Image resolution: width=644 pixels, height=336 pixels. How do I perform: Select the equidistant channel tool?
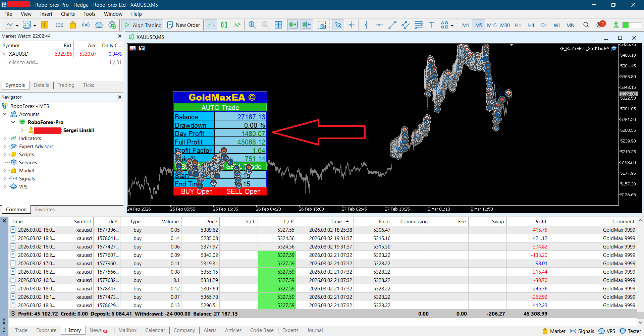pyautogui.click(x=405, y=25)
